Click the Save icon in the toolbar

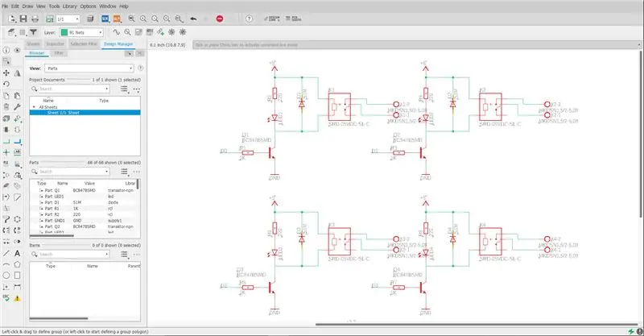[23, 19]
